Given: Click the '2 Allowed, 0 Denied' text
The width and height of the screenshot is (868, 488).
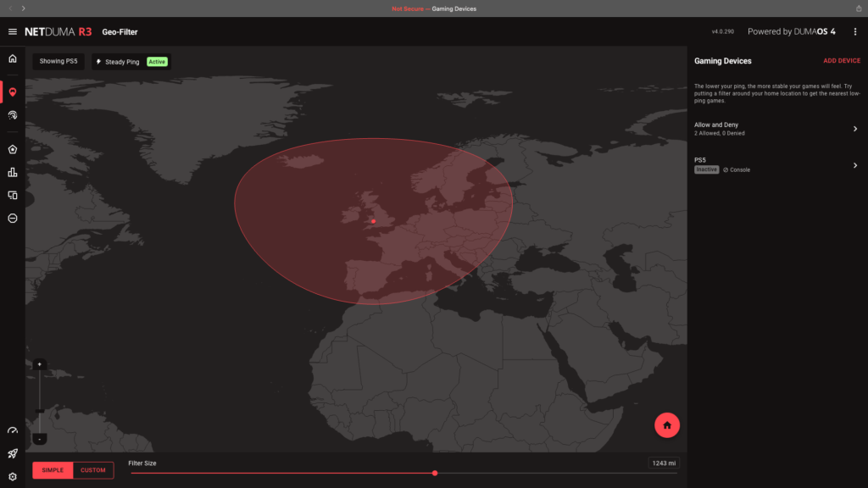Looking at the screenshot, I should [x=719, y=133].
